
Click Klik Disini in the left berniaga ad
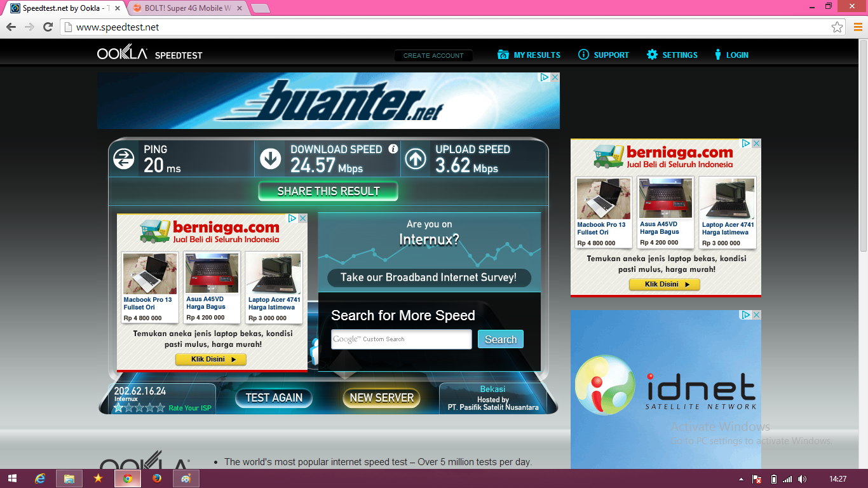(x=211, y=360)
